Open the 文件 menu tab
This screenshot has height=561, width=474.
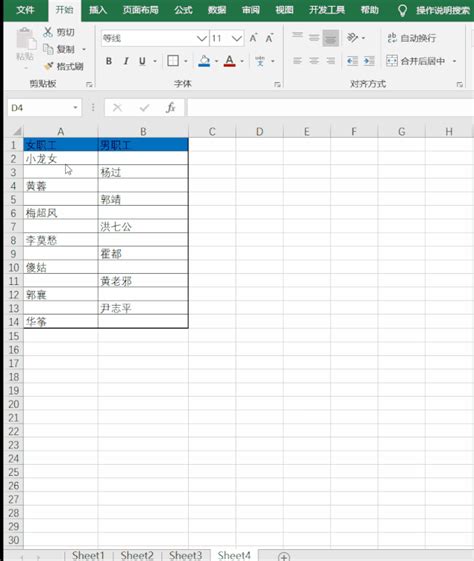click(25, 10)
